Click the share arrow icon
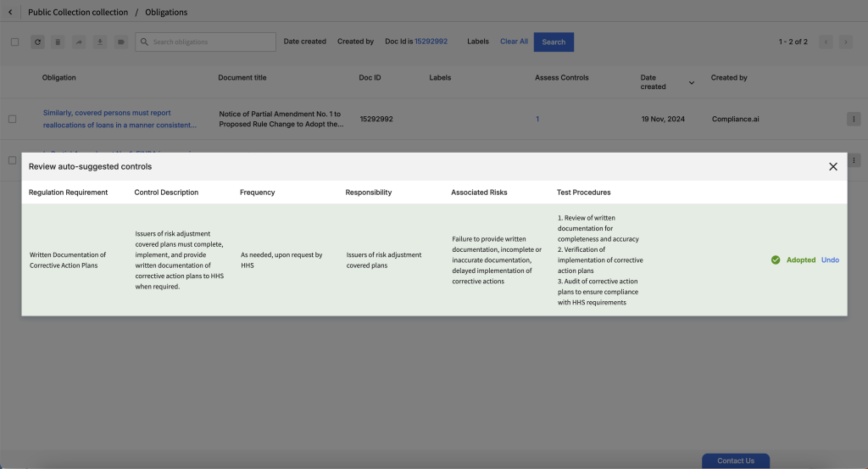 pyautogui.click(x=79, y=42)
